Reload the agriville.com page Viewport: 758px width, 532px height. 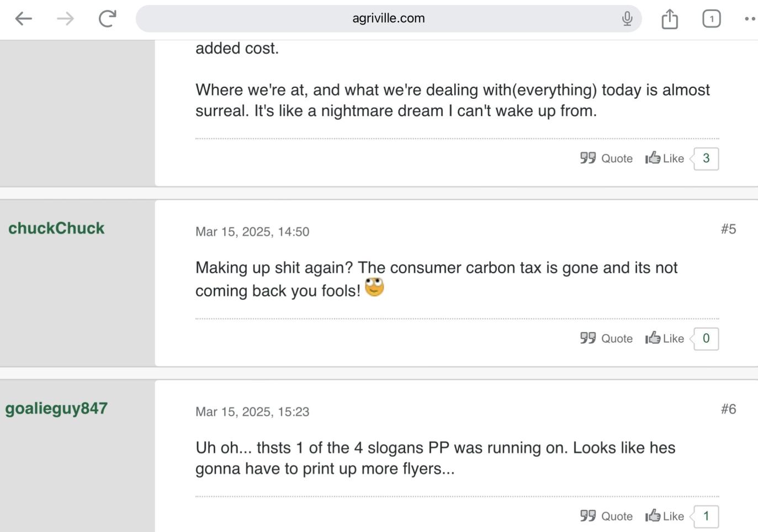coord(107,19)
